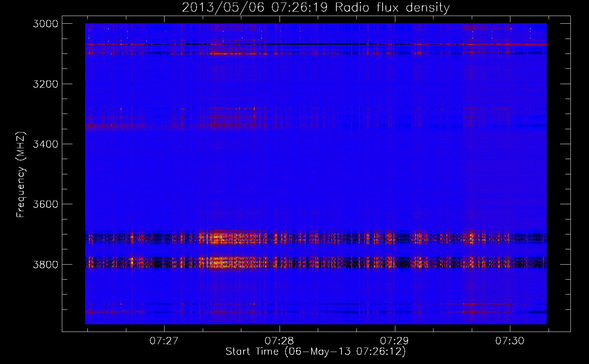Image resolution: width=589 pixels, height=364 pixels.
Task: Click the 3800 frequency tick label
Action: pos(46,264)
